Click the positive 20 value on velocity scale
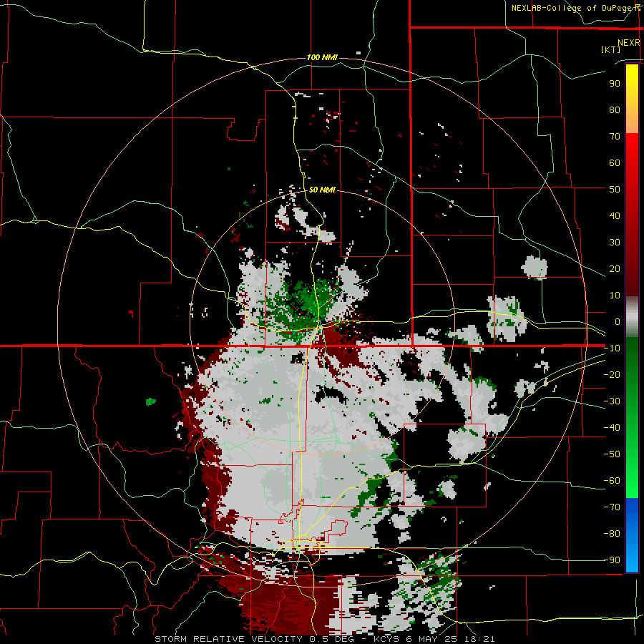This screenshot has width=644, height=644. click(x=615, y=268)
